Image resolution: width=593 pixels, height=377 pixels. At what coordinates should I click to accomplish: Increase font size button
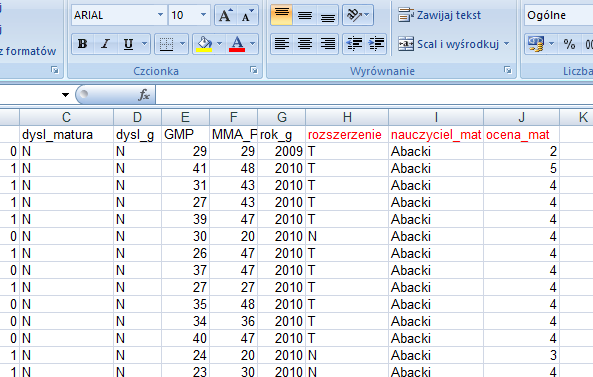pyautogui.click(x=225, y=15)
